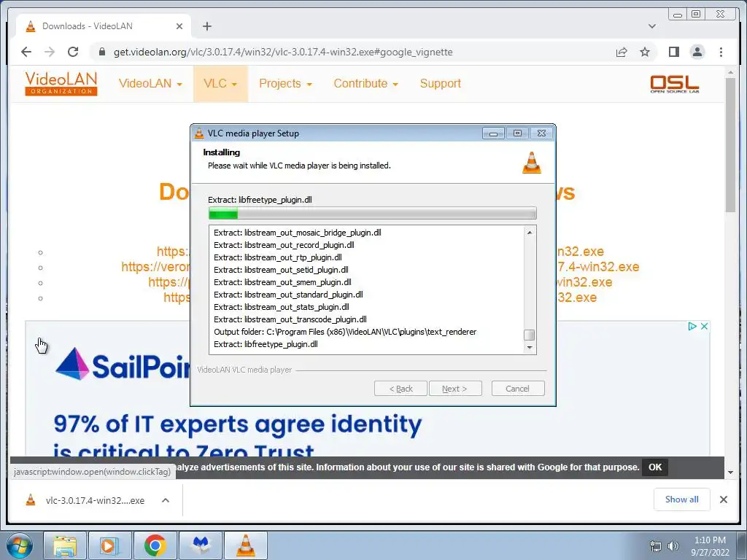
Task: Click Show all downloads
Action: pos(681,499)
